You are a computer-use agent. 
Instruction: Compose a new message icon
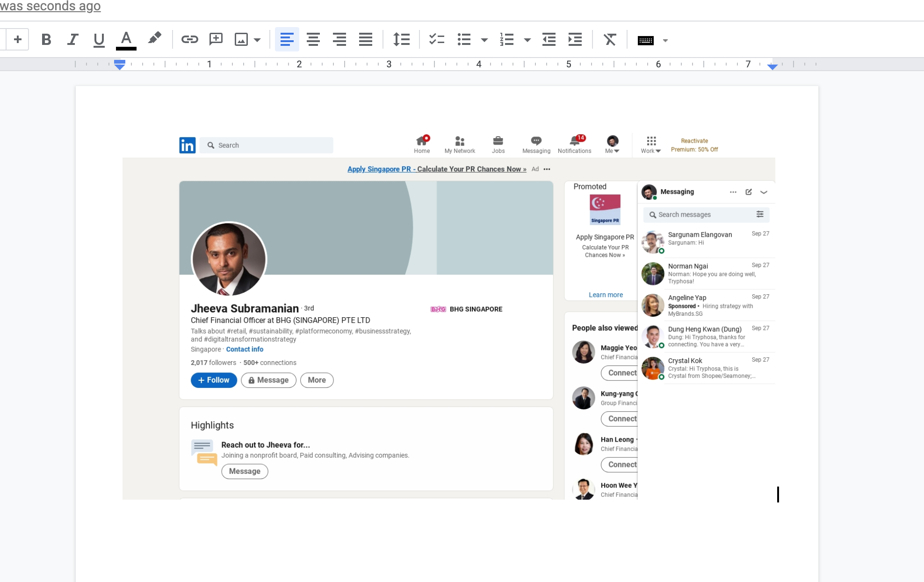point(749,192)
